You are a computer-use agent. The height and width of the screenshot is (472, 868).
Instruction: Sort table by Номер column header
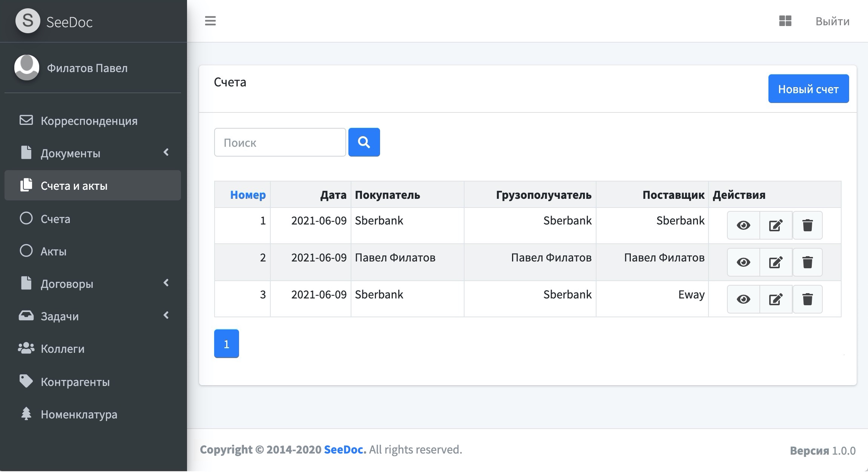248,195
